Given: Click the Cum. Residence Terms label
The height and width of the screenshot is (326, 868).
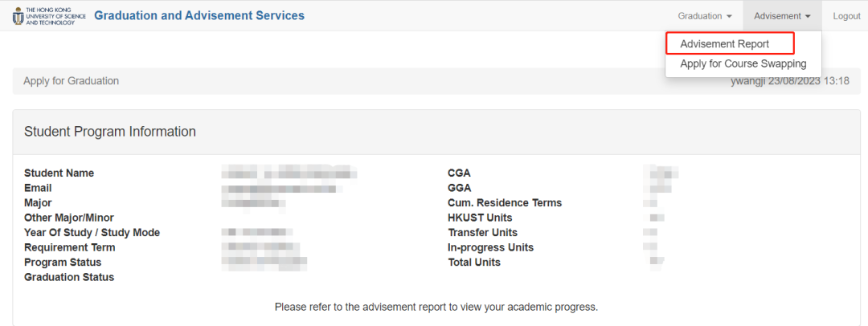Looking at the screenshot, I should (x=505, y=203).
